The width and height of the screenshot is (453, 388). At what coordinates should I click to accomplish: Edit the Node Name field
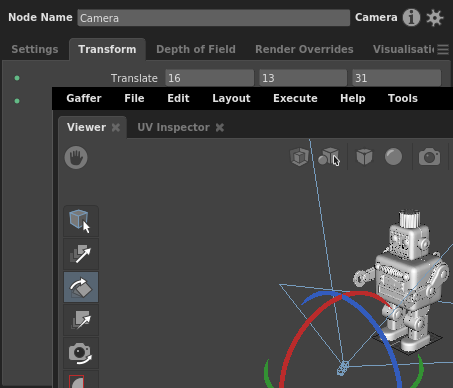[214, 18]
